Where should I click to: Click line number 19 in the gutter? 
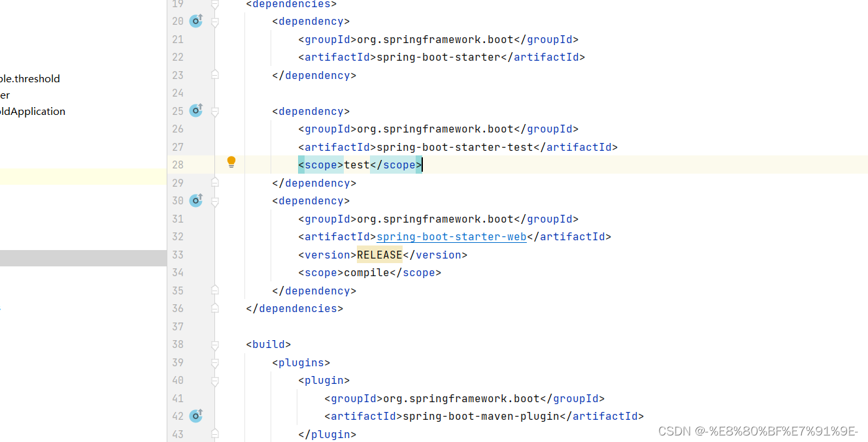click(177, 5)
